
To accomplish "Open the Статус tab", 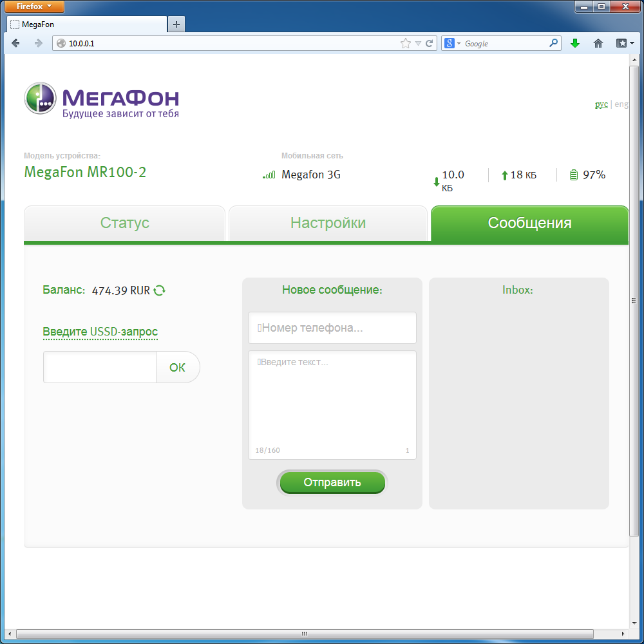I will pyautogui.click(x=124, y=223).
